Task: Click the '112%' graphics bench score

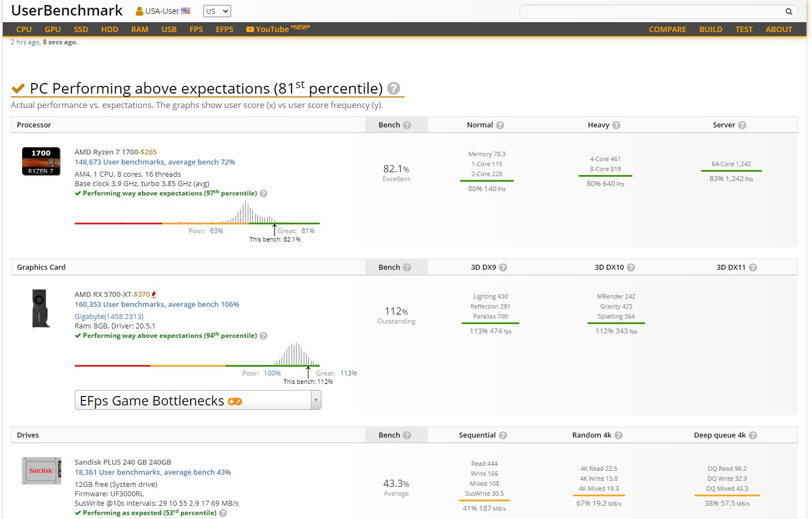Action: pyautogui.click(x=396, y=311)
